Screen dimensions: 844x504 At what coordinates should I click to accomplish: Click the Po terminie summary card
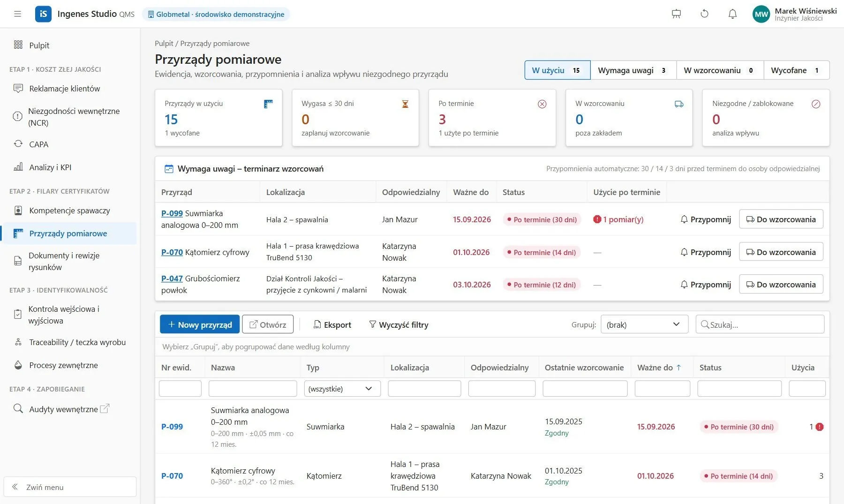coord(492,118)
